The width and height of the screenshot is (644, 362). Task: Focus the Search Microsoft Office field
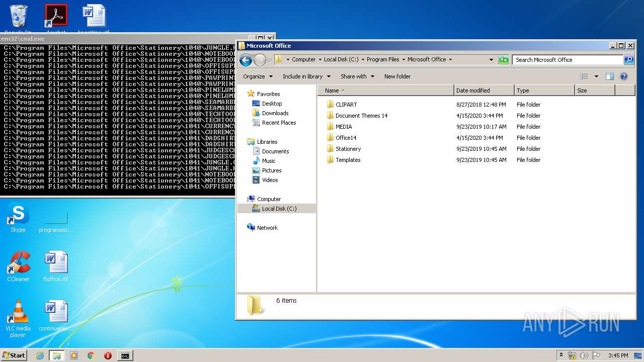click(x=568, y=60)
